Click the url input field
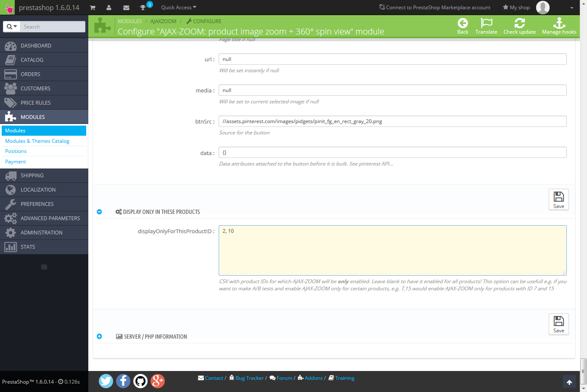 (x=393, y=59)
